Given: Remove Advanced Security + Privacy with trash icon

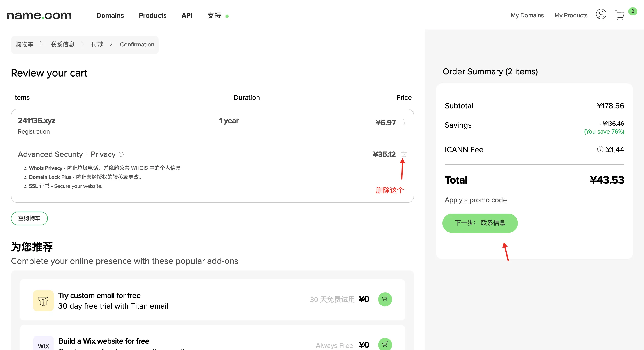Looking at the screenshot, I should click(x=404, y=154).
